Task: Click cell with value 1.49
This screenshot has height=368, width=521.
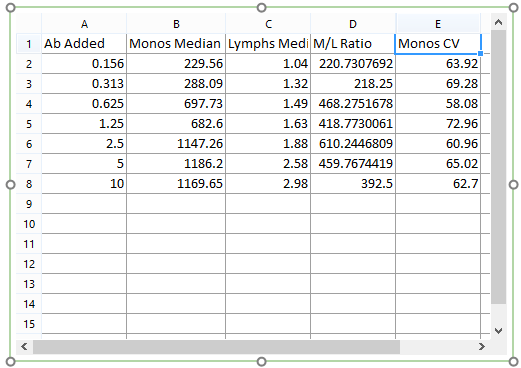Action: [268, 104]
